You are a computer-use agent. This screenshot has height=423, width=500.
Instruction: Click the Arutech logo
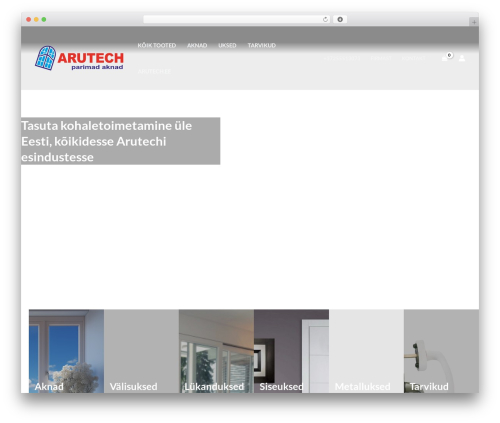coord(79,58)
